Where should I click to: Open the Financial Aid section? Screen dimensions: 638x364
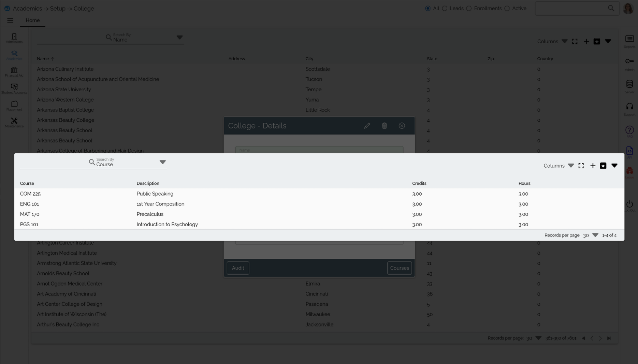[x=14, y=70]
